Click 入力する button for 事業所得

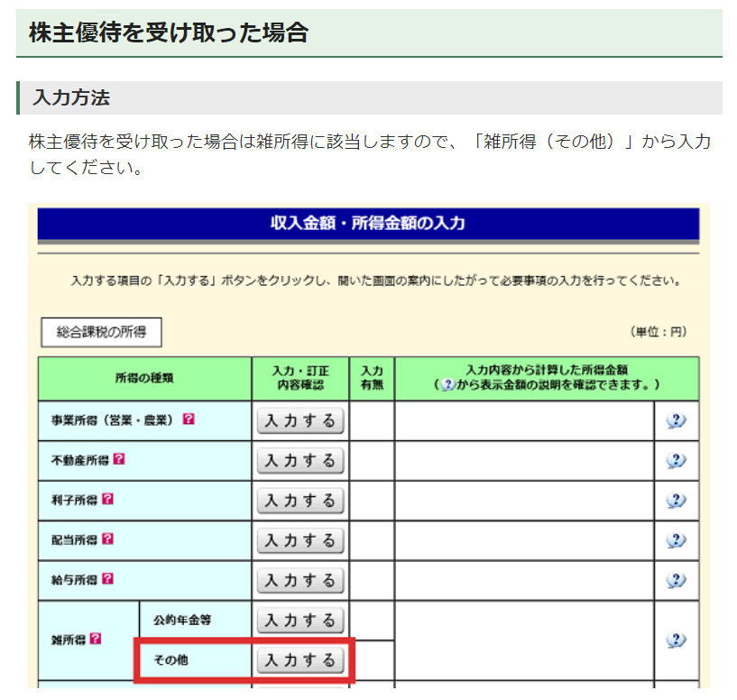coord(300,420)
